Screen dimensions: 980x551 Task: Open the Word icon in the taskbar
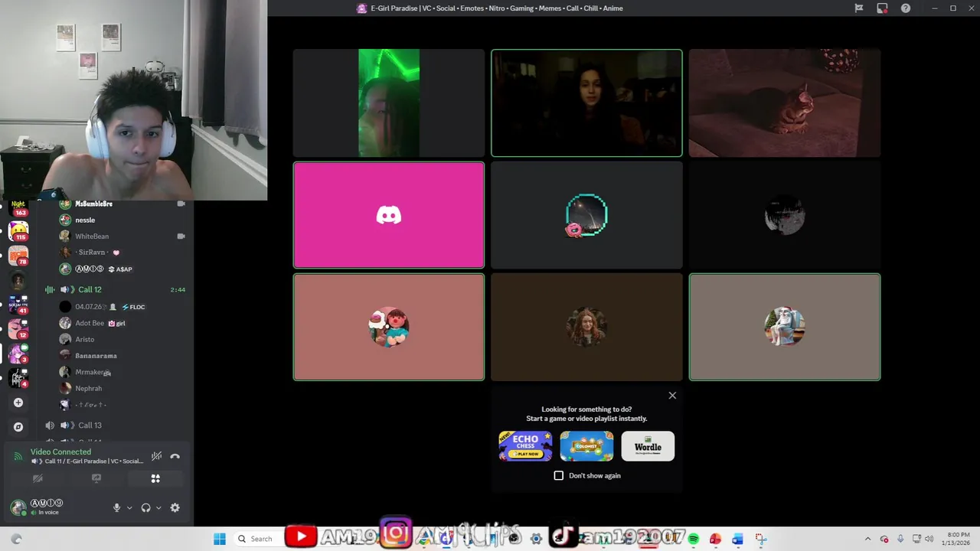pos(737,539)
